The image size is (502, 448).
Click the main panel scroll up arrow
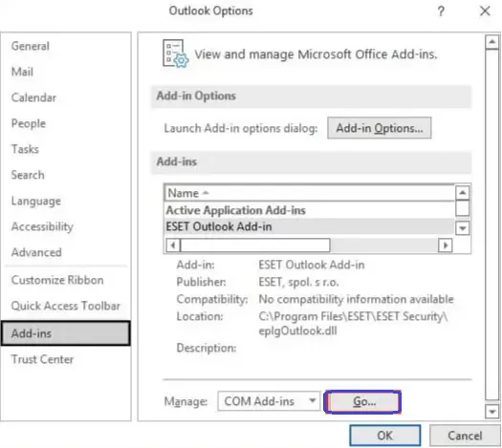(491, 42)
